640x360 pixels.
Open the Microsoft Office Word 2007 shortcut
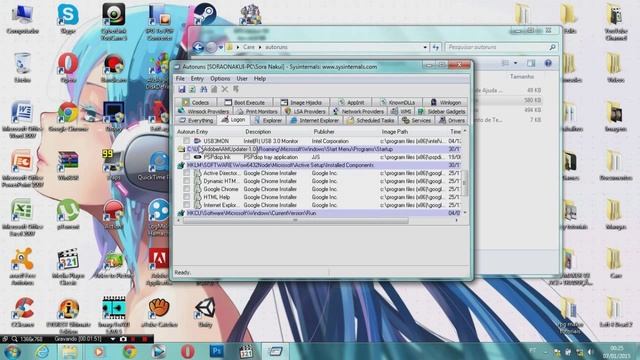coord(22,120)
